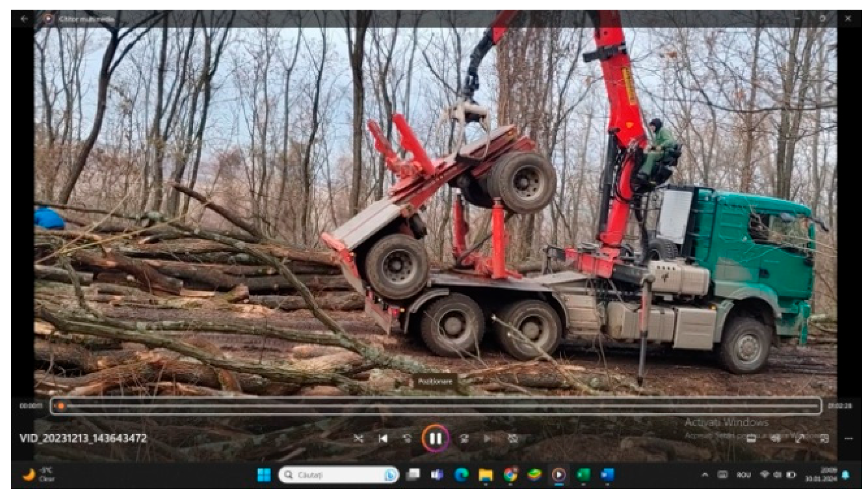Open the Windows Start menu
The width and height of the screenshot is (868, 499).
[264, 475]
